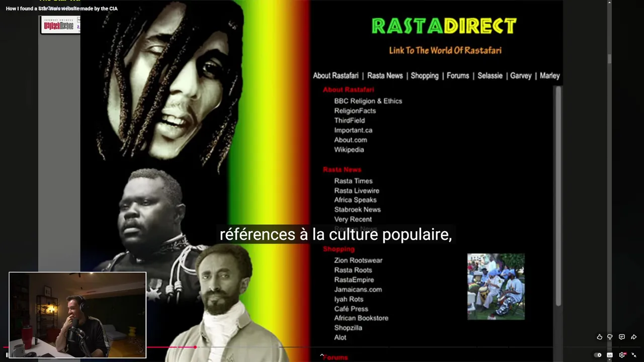The width and height of the screenshot is (644, 362).
Task: Open the video title link
Action: click(x=62, y=9)
